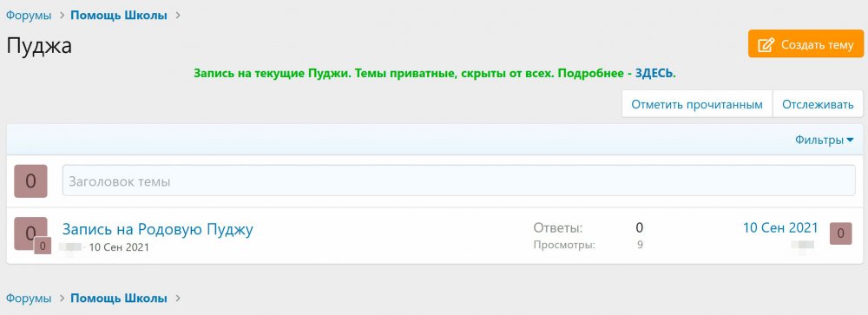Click the last poster avatar at right of thread row
868x315 pixels.
click(840, 233)
